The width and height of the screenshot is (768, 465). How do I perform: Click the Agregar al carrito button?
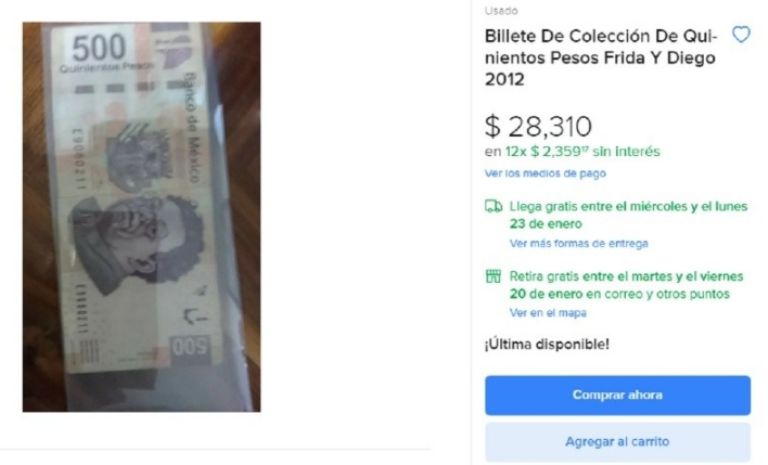[618, 441]
